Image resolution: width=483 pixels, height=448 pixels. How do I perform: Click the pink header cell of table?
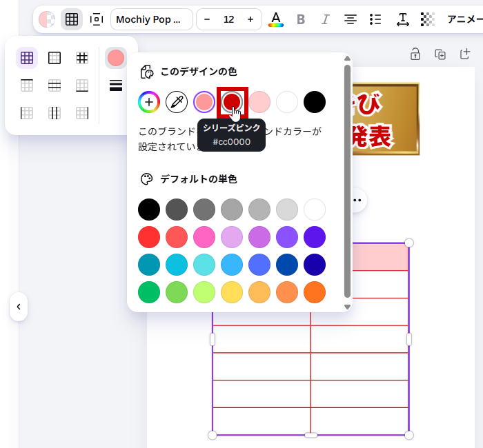pos(379,257)
